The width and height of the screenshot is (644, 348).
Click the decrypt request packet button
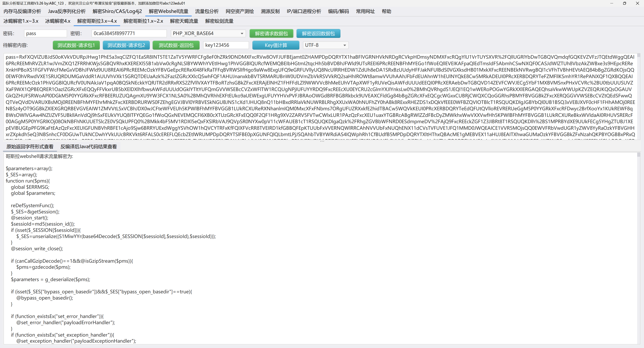click(271, 34)
